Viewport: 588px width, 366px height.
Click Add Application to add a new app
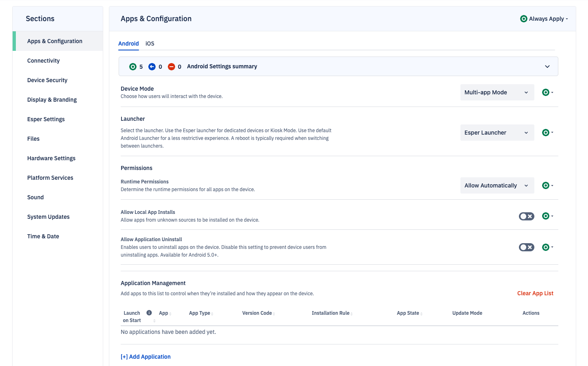[145, 356]
